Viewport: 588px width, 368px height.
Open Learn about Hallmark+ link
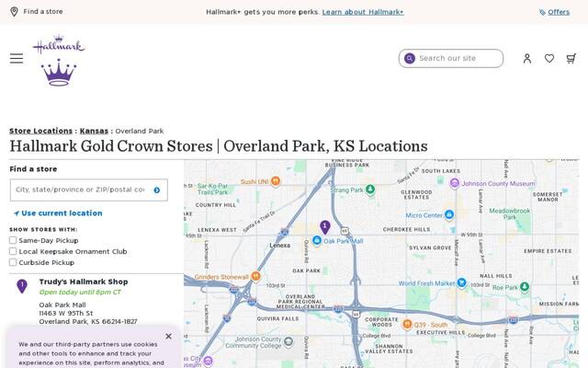click(363, 12)
